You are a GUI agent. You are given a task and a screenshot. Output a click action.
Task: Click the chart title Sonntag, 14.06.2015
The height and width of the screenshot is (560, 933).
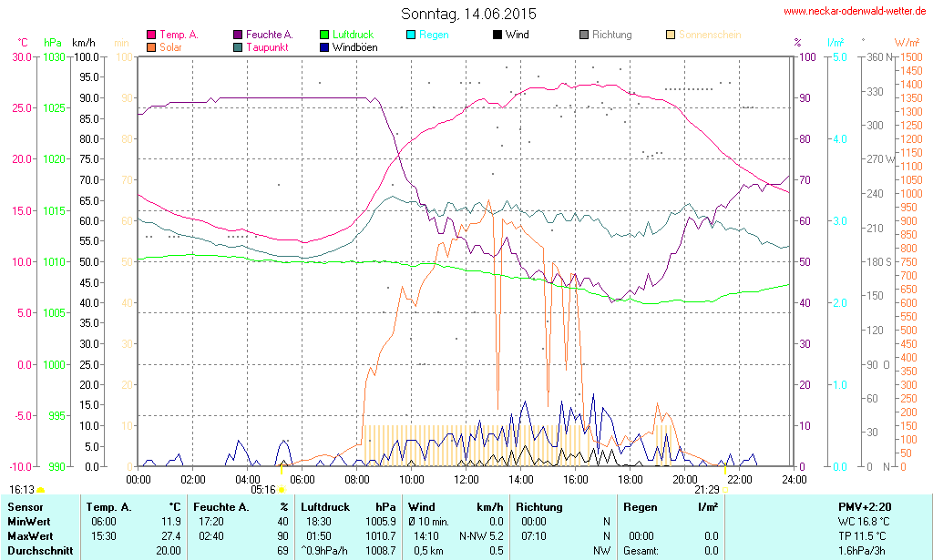pyautogui.click(x=468, y=14)
